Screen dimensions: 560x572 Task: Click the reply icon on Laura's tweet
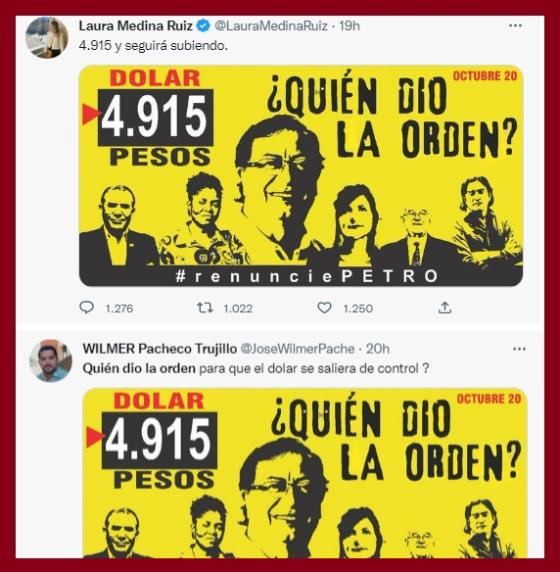tap(86, 308)
